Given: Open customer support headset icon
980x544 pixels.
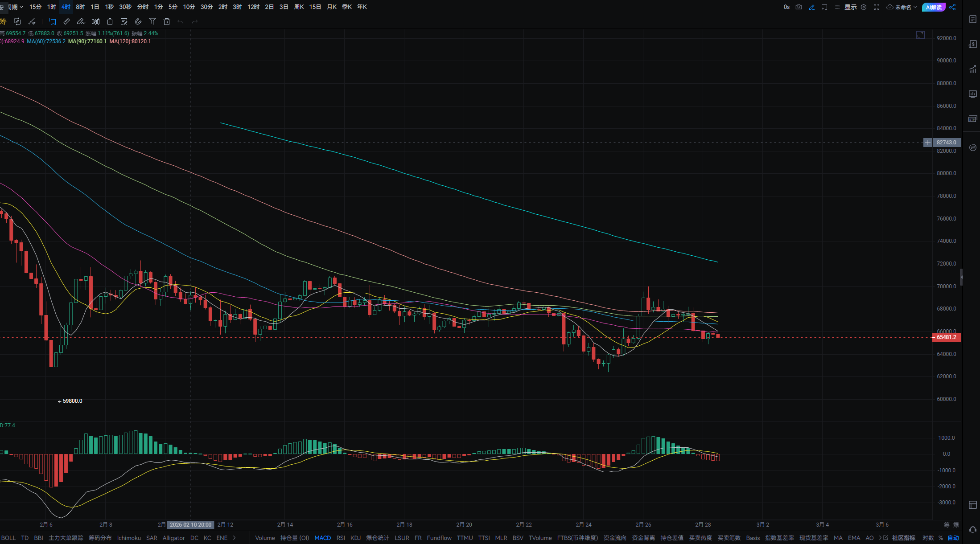Looking at the screenshot, I should [972, 530].
